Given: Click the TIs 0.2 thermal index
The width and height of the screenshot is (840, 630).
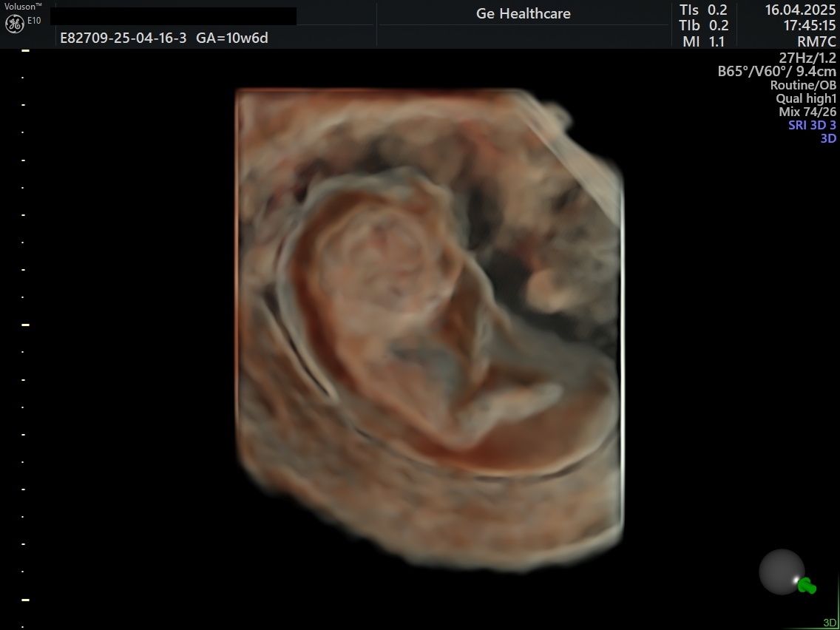Looking at the screenshot, I should pyautogui.click(x=703, y=10).
